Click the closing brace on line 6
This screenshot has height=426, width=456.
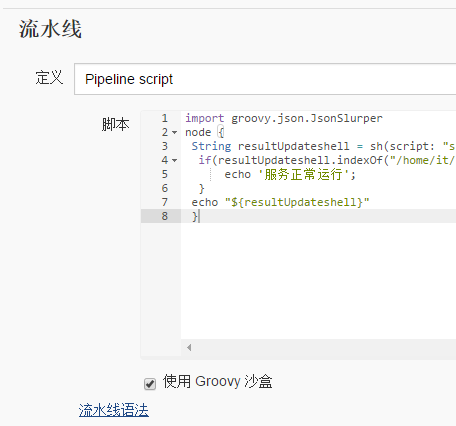point(201,188)
